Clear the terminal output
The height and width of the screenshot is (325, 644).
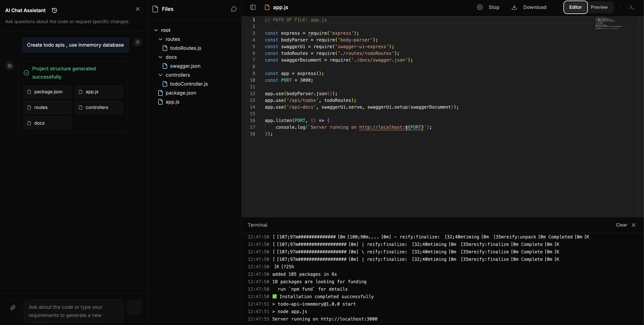(x=621, y=225)
